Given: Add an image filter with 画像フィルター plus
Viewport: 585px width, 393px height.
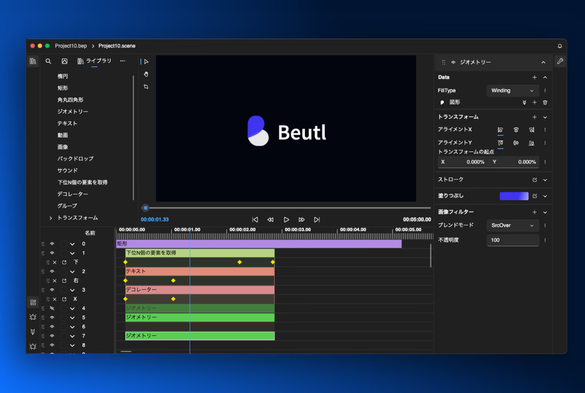Looking at the screenshot, I should tap(534, 212).
